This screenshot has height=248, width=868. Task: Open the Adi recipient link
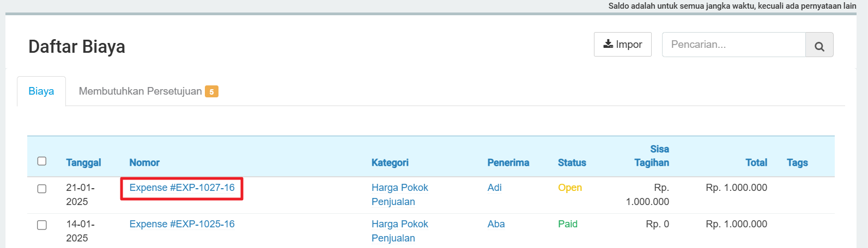494,188
